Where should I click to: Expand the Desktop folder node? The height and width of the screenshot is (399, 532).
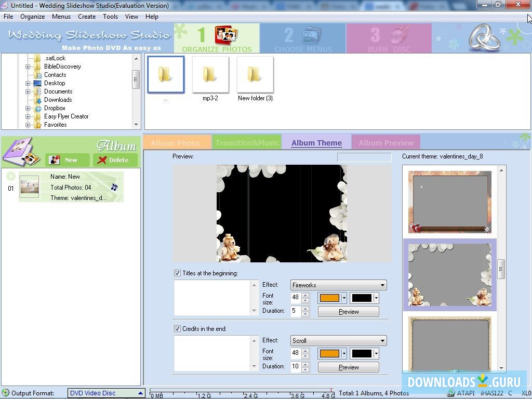28,84
